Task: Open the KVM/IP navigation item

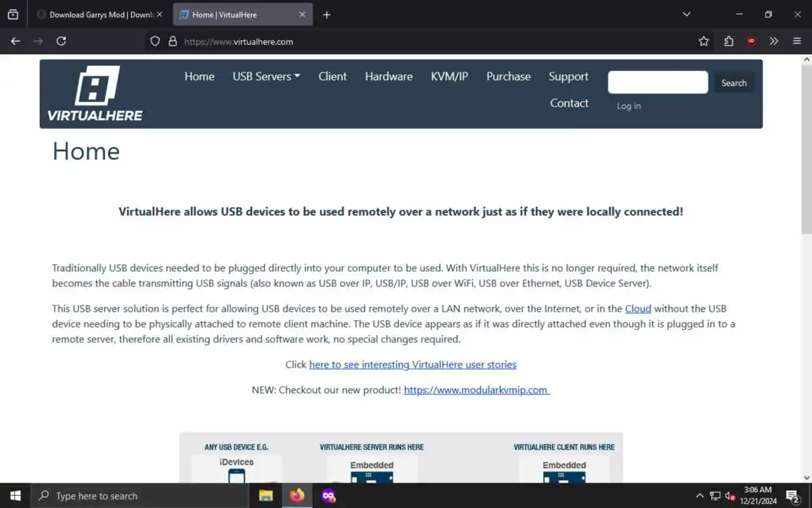Action: click(449, 76)
